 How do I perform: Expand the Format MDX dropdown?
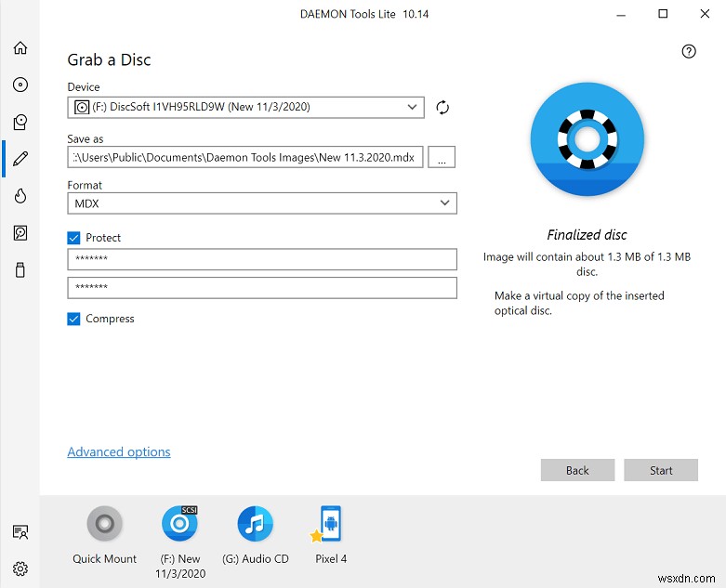[x=262, y=203]
